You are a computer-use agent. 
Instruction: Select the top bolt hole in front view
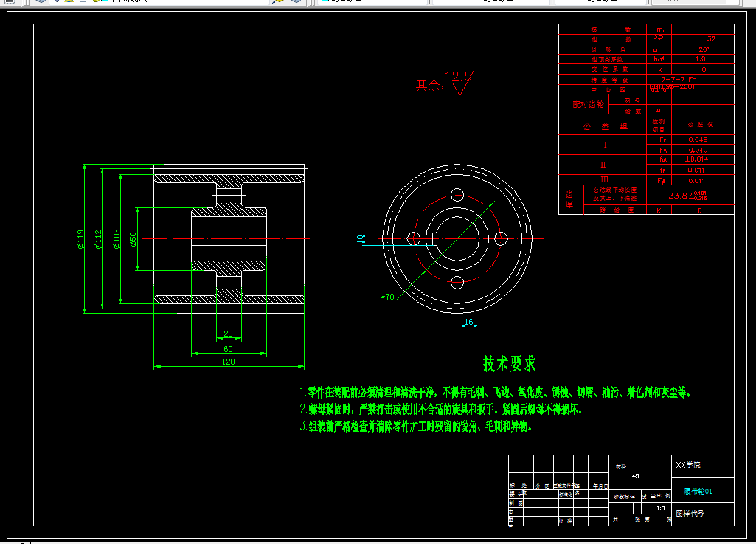click(x=457, y=195)
